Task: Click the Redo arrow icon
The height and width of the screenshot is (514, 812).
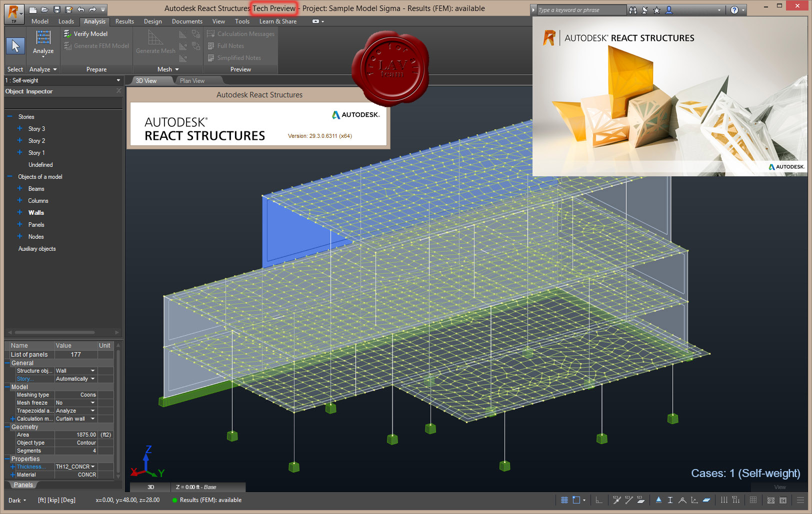Action: point(92,9)
